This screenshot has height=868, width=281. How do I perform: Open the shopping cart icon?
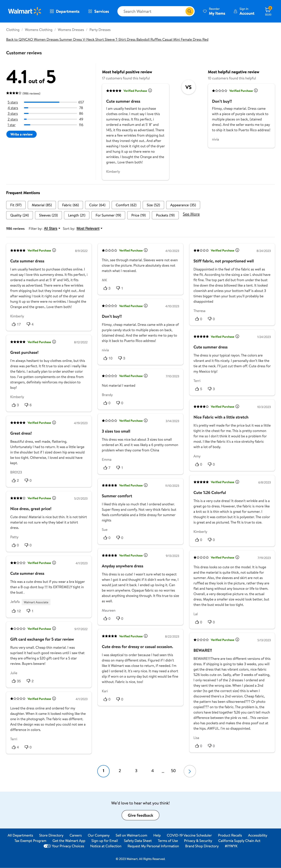tap(268, 10)
